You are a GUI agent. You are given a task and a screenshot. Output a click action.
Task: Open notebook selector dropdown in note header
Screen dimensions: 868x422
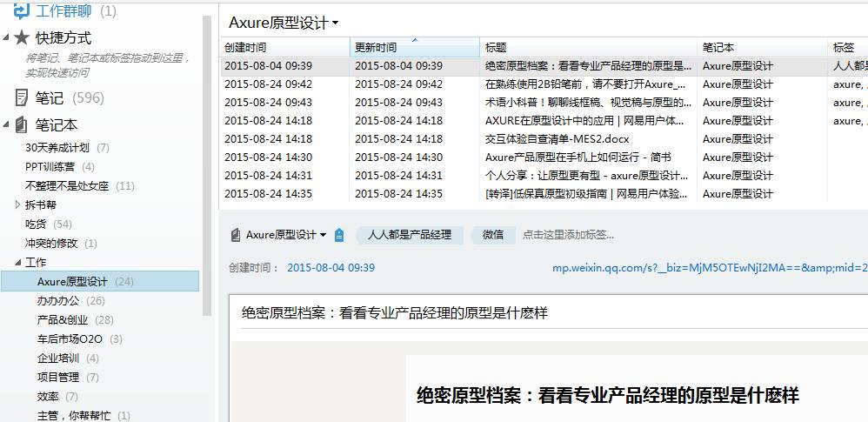pos(323,236)
